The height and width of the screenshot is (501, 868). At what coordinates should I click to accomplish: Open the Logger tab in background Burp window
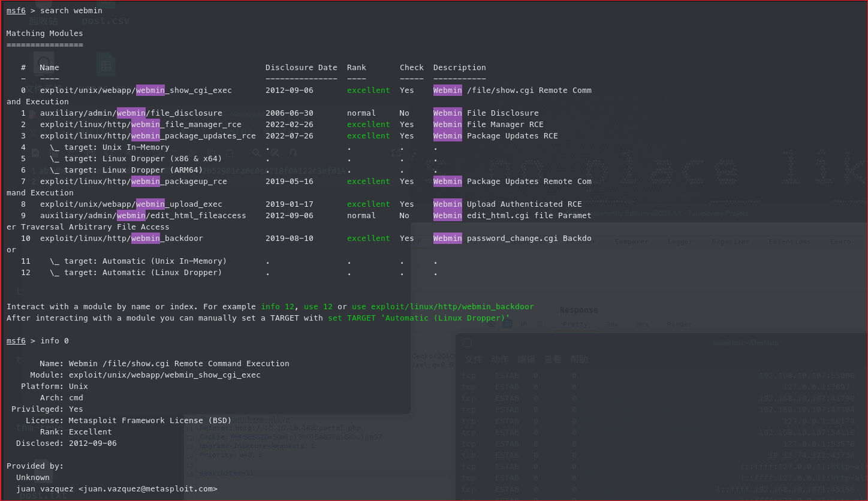click(x=680, y=242)
